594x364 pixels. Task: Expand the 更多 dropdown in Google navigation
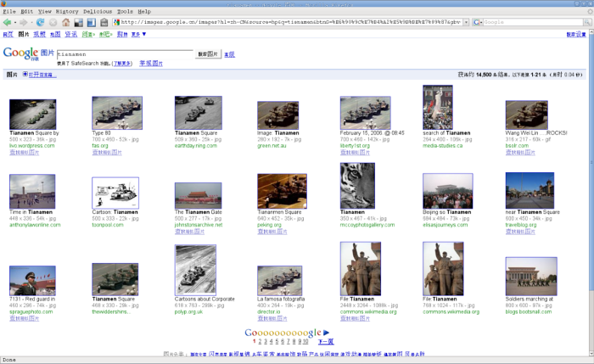point(138,35)
